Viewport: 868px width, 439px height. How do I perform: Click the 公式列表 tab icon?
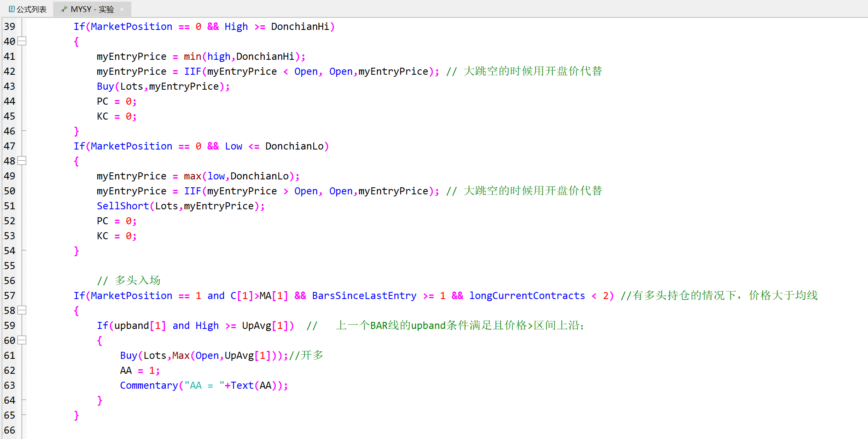(12, 9)
